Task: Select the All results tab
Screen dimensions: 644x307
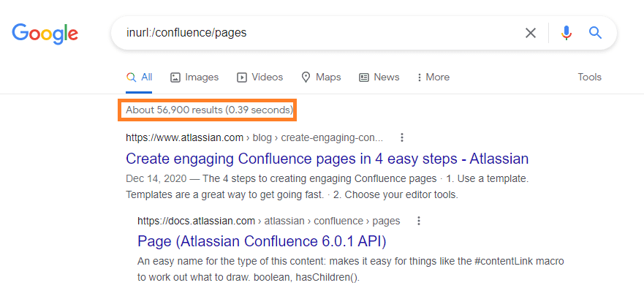Action: tap(139, 77)
